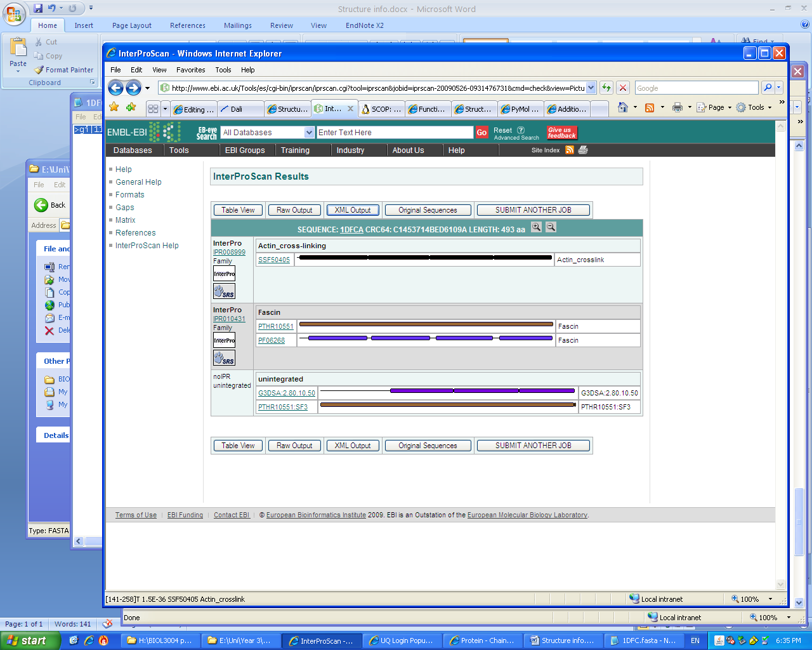Stop loading with the red X icon
The width and height of the screenshot is (812, 650).
pos(623,88)
